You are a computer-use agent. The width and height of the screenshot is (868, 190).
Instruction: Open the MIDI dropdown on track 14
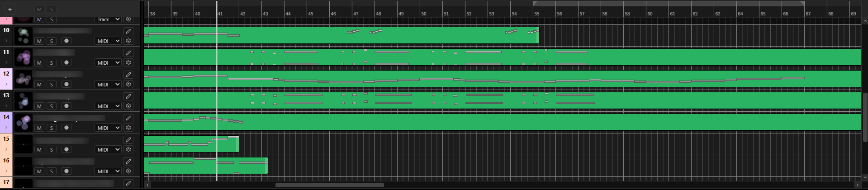108,128
